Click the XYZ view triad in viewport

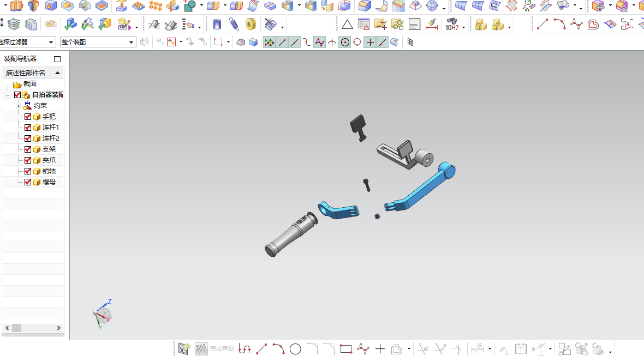102,315
